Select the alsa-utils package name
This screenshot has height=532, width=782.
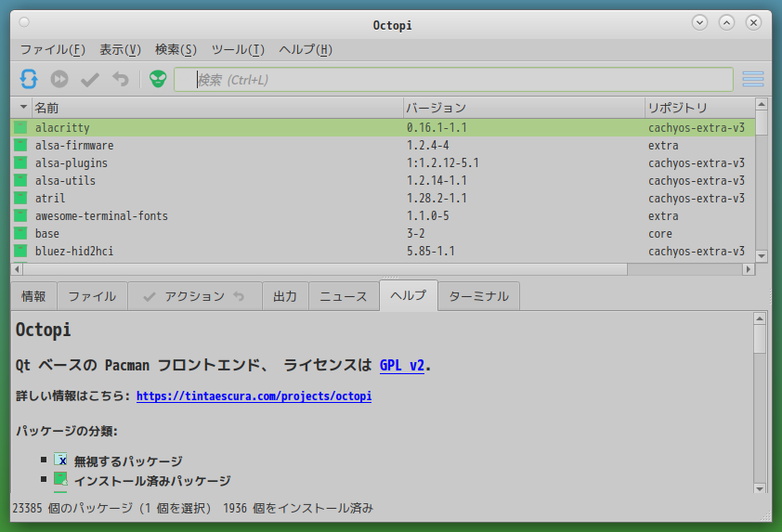click(x=65, y=180)
